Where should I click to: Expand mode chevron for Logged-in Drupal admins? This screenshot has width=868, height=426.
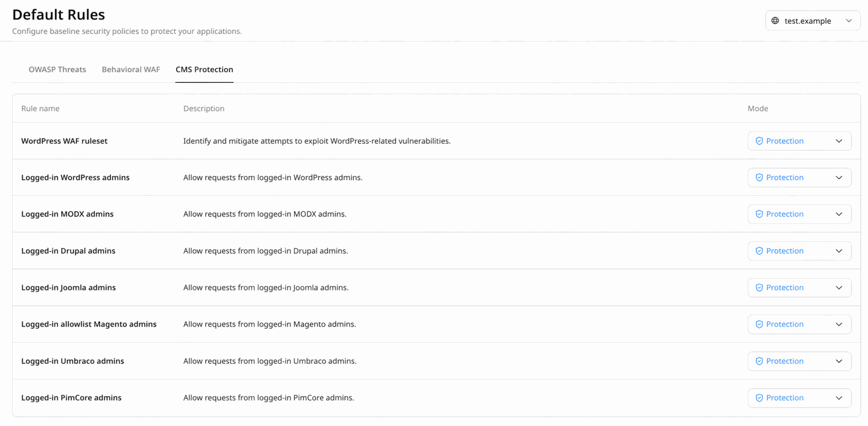(839, 251)
